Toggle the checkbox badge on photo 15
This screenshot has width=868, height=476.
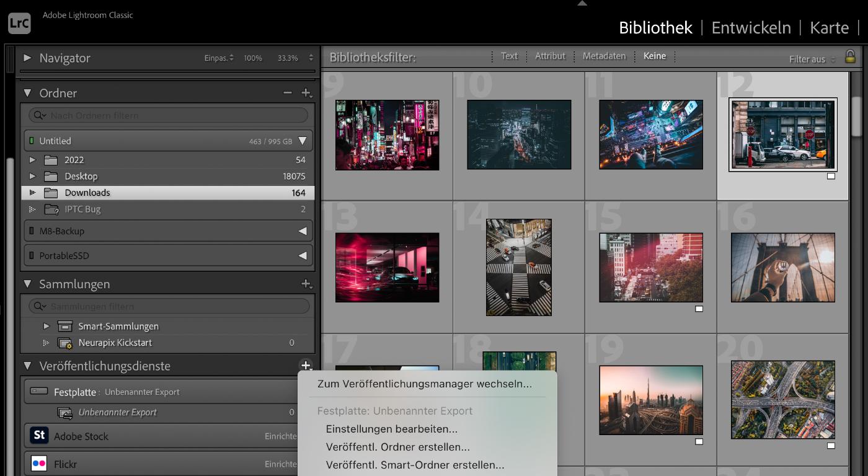(699, 308)
